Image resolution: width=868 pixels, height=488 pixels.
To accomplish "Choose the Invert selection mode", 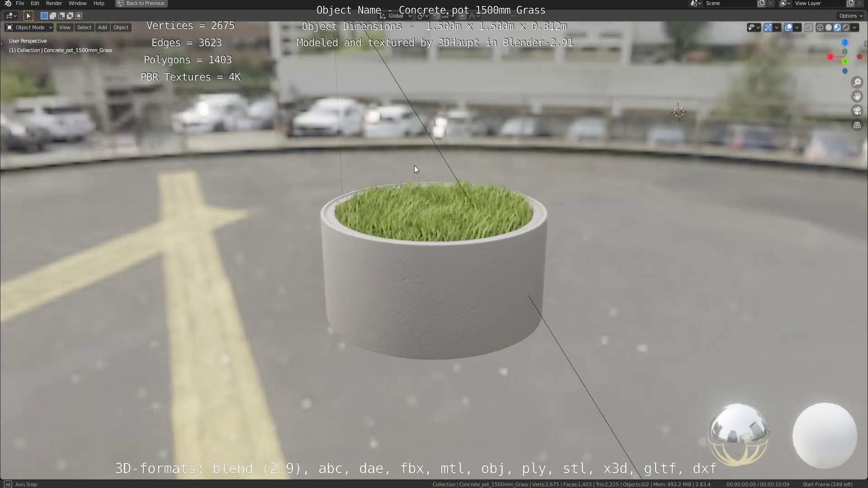I will click(x=70, y=16).
